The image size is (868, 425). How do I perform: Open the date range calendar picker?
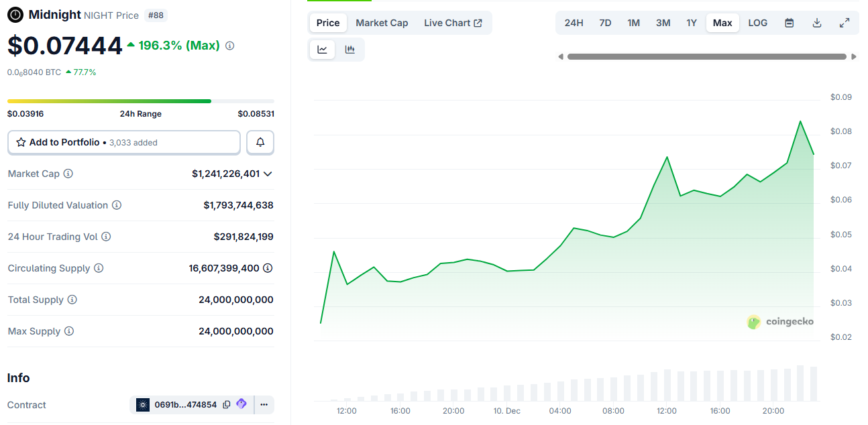coord(790,22)
